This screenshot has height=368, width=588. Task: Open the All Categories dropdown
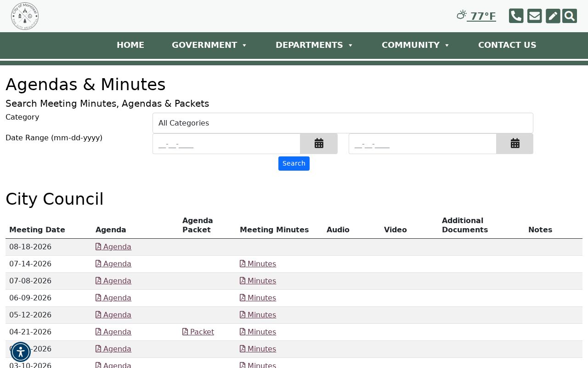(343, 123)
